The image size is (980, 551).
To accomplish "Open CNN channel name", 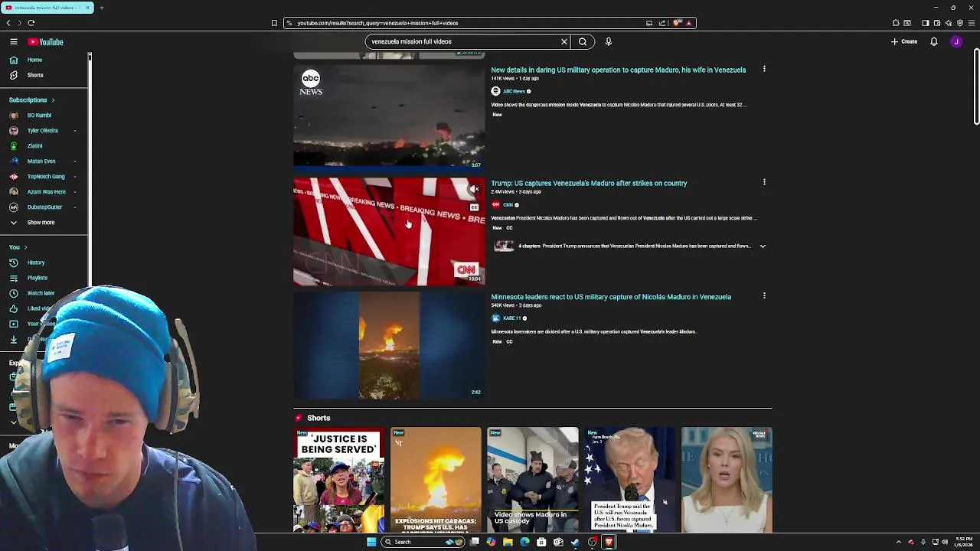I will pos(508,204).
